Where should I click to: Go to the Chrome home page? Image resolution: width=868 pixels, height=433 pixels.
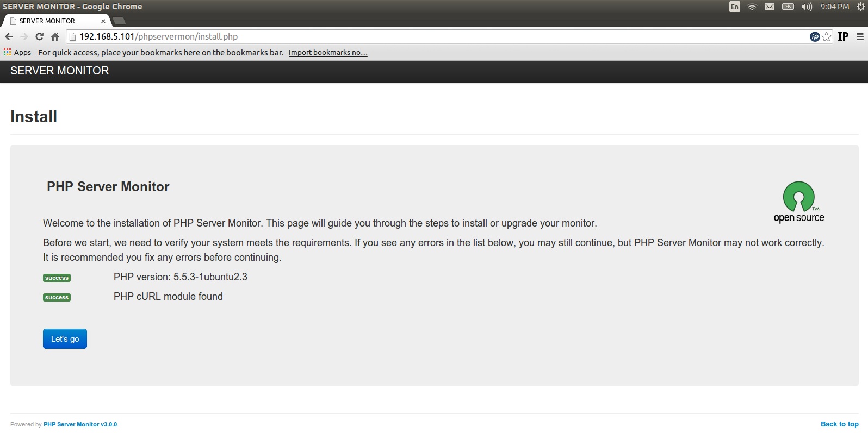point(55,37)
